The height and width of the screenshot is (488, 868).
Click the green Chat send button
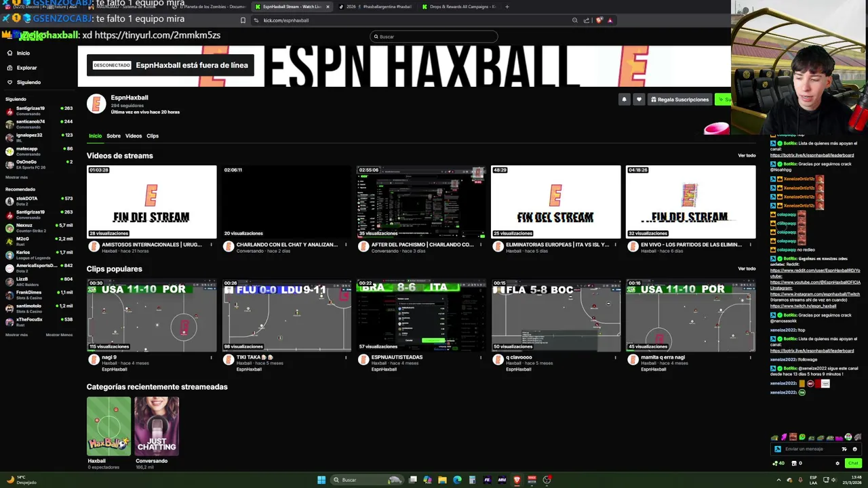tap(853, 464)
